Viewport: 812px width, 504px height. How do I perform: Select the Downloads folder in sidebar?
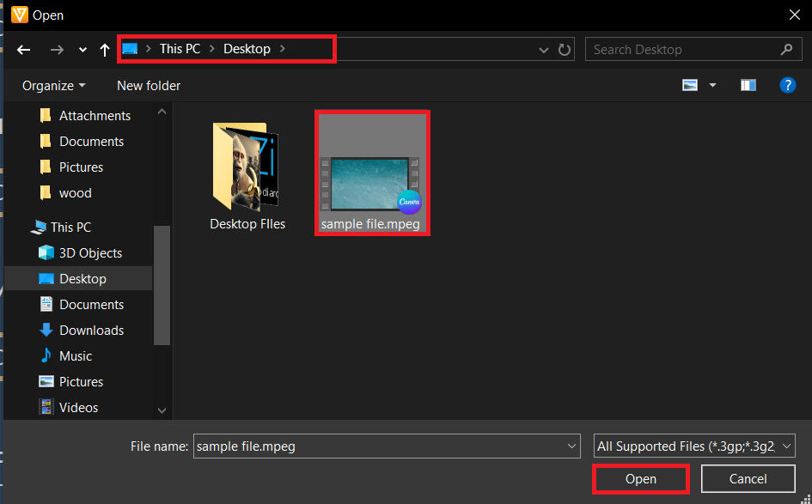click(90, 330)
